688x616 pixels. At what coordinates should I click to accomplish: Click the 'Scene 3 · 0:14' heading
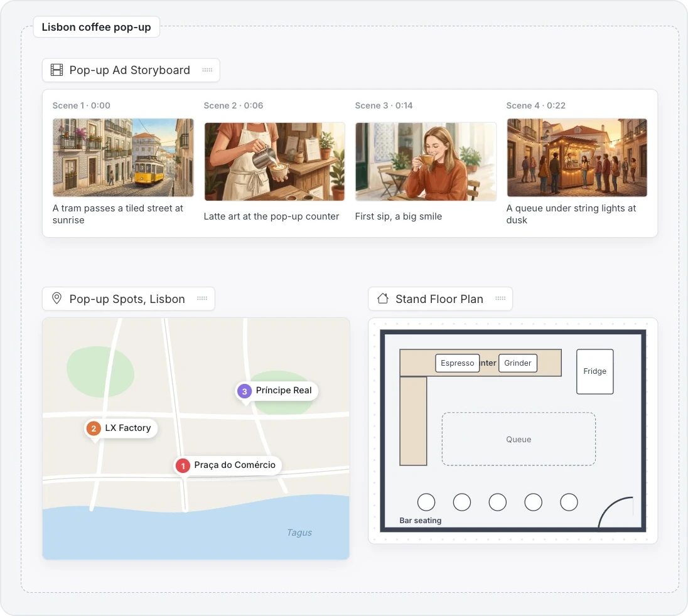[384, 105]
